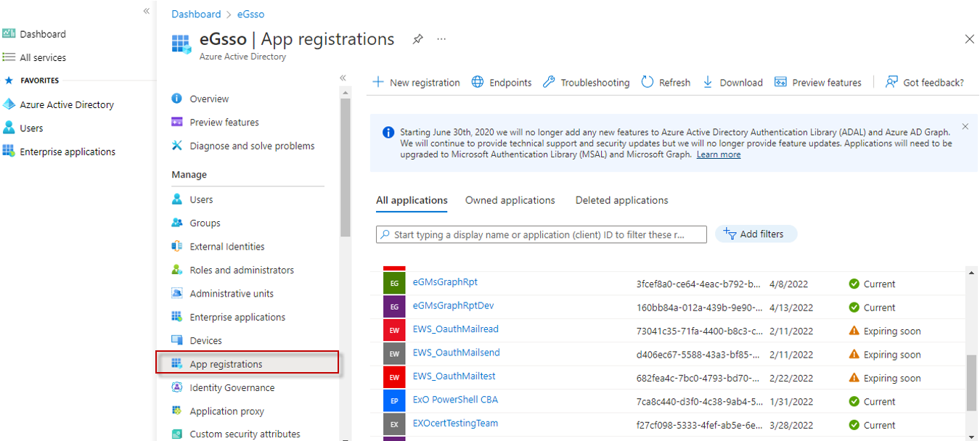
Task: Open eGMsGraphRptDev application
Action: pyautogui.click(x=453, y=305)
